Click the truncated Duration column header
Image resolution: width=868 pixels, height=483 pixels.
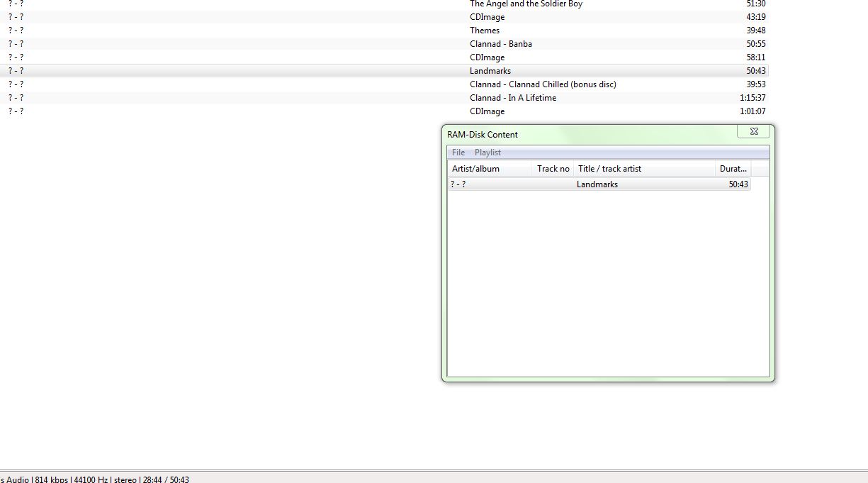[733, 169]
